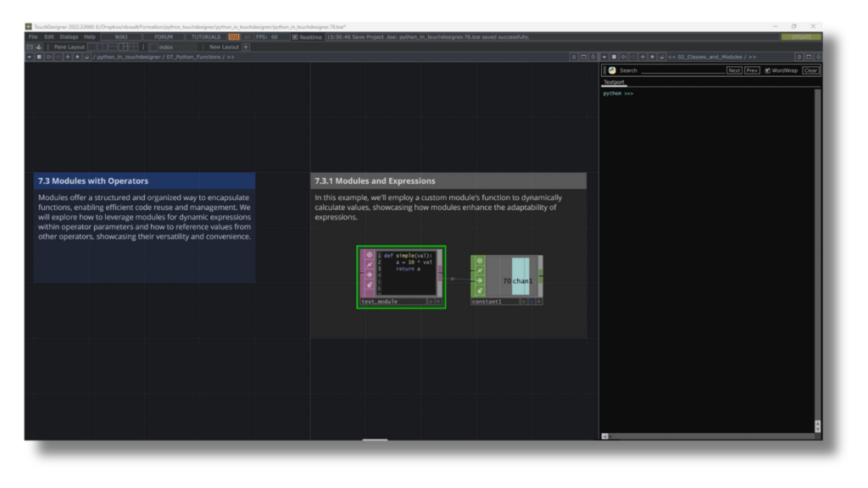Open bookmarks star in right pane bar
The image size is (868, 488).
[652, 57]
